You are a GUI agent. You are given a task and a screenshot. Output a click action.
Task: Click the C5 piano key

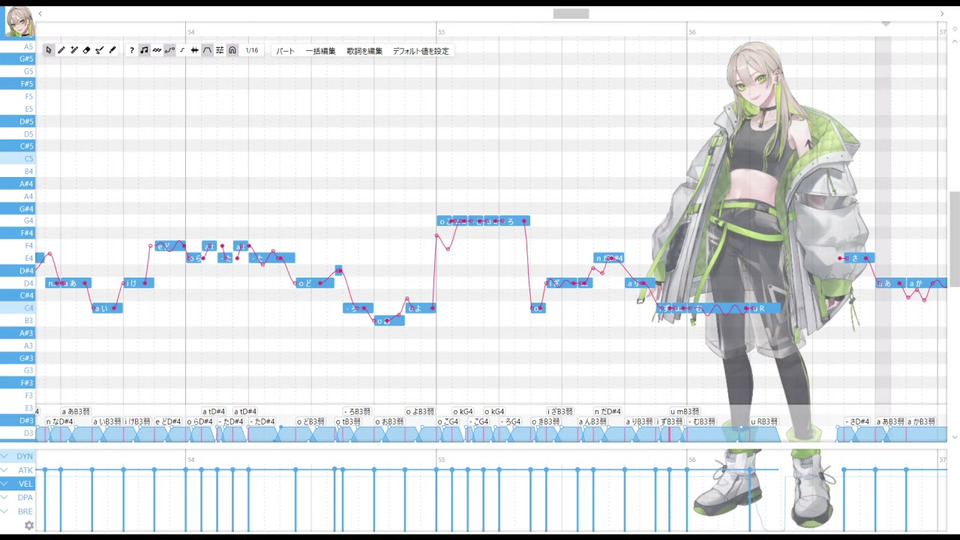(18, 159)
